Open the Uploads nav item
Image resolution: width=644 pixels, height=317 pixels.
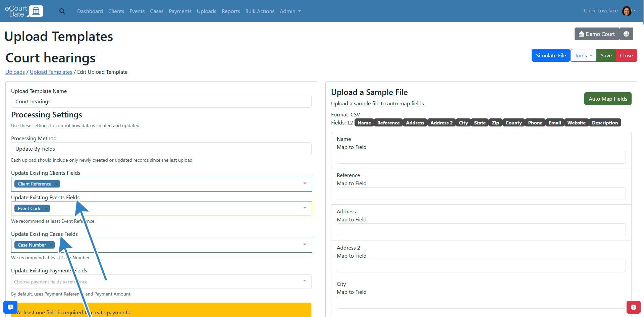click(207, 11)
